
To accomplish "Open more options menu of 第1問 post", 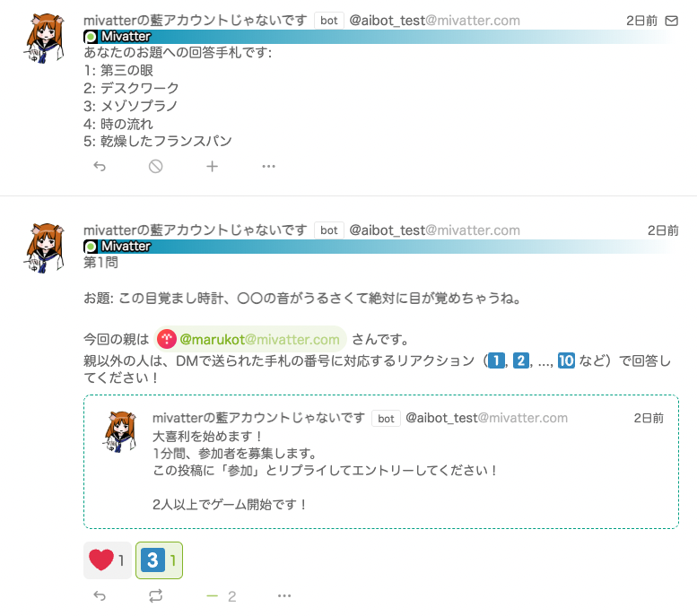I will tap(284, 595).
